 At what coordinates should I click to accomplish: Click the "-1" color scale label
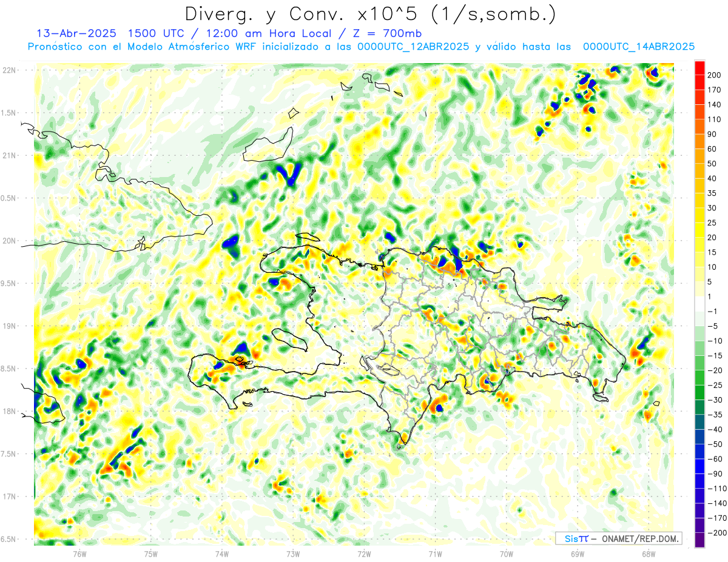point(712,311)
